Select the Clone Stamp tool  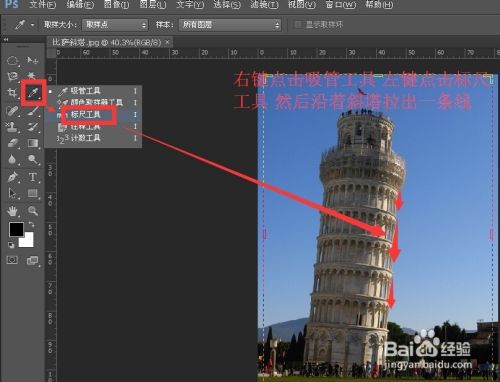click(13, 127)
